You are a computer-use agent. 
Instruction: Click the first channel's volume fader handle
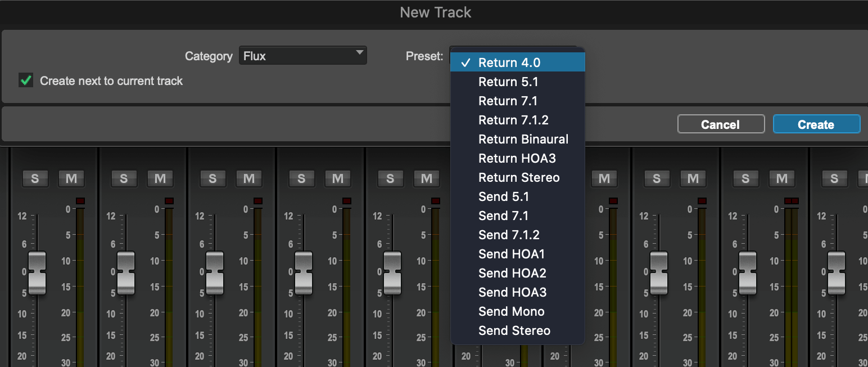37,273
